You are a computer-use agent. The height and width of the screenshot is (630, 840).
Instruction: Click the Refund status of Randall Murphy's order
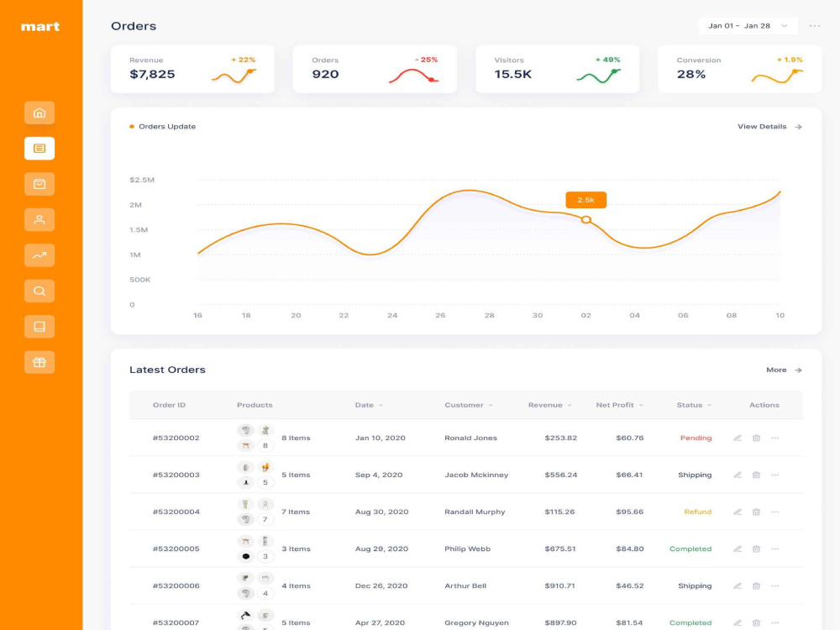pyautogui.click(x=697, y=512)
